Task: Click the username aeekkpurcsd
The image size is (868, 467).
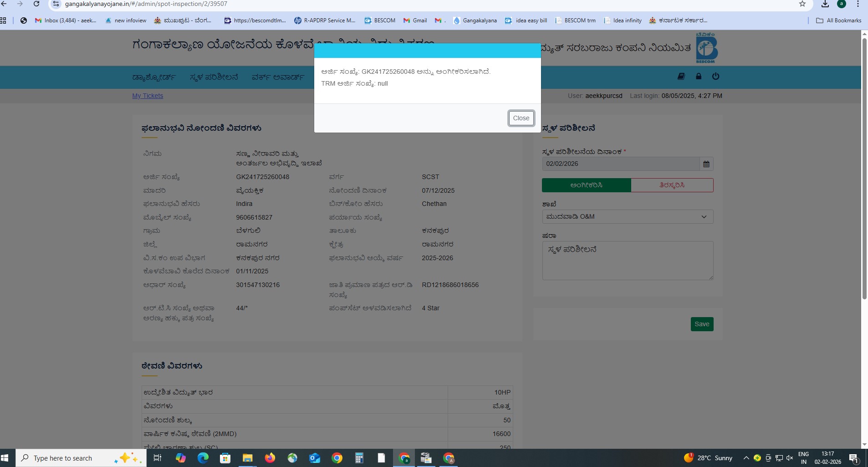Action: (x=604, y=96)
